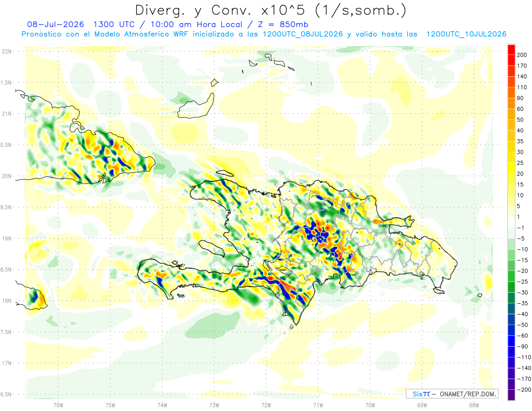Click the positive 15 color scale value
The width and height of the screenshot is (532, 411).
pyautogui.click(x=521, y=184)
